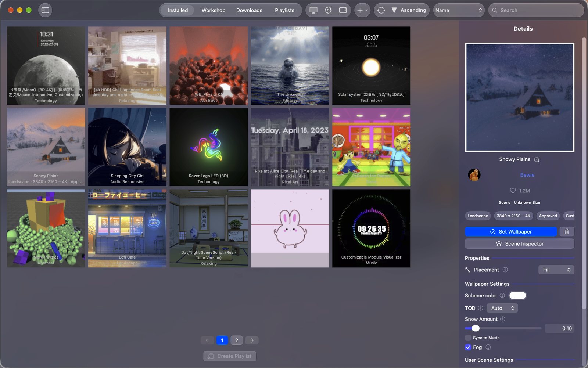Select the Snowy Plains thumbnail in grid
Image resolution: width=588 pixels, height=368 pixels.
[x=46, y=147]
